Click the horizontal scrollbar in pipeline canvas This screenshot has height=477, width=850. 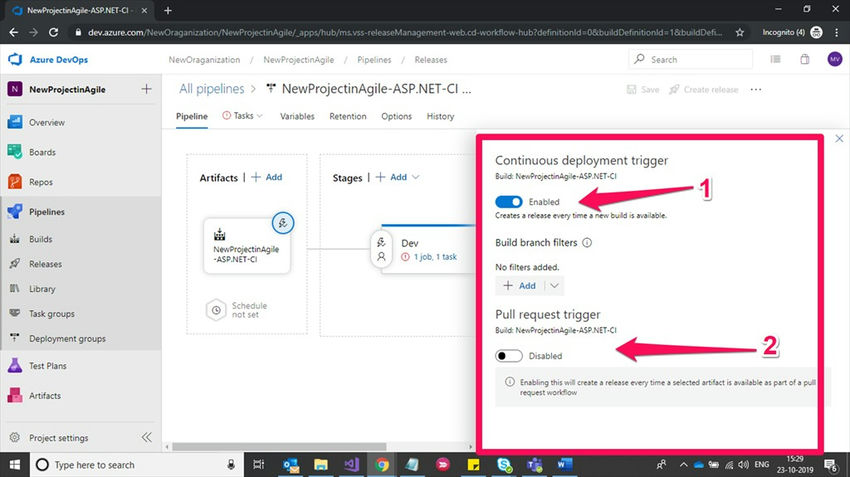279,447
